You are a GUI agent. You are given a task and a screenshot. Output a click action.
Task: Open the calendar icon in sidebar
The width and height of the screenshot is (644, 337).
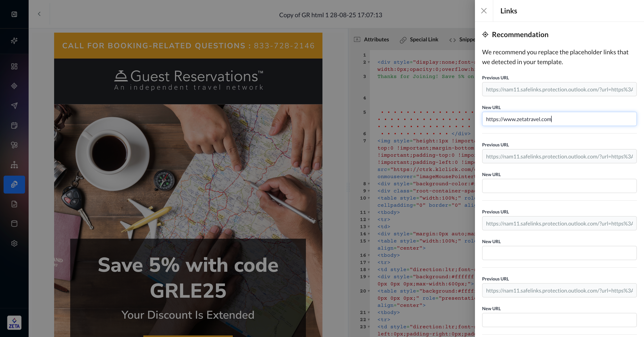click(x=14, y=125)
